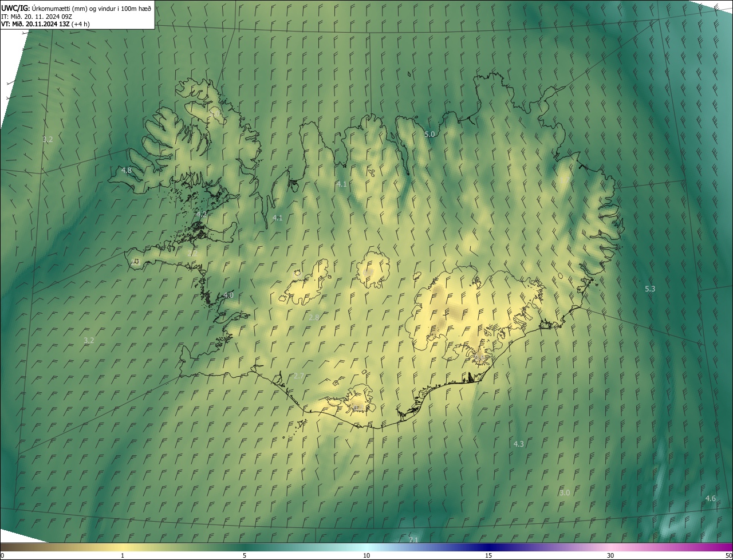Select the 'IT: Mið. 20. 11. 2024 09Z' line
The height and width of the screenshot is (560, 733).
coord(36,16)
